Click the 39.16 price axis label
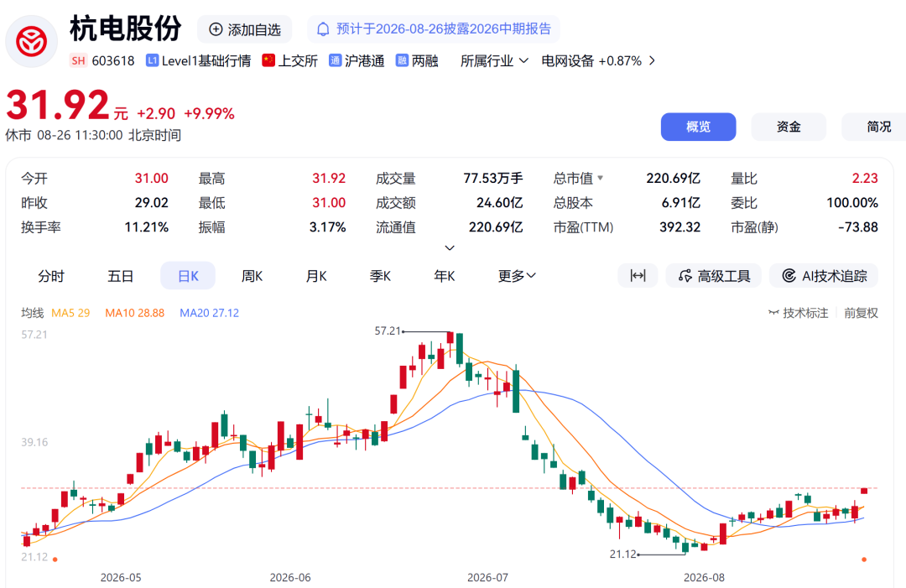 (34, 442)
